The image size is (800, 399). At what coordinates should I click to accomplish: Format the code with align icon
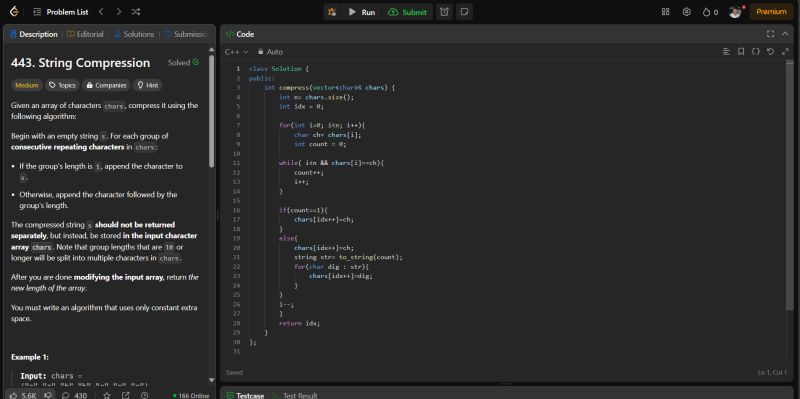point(727,52)
